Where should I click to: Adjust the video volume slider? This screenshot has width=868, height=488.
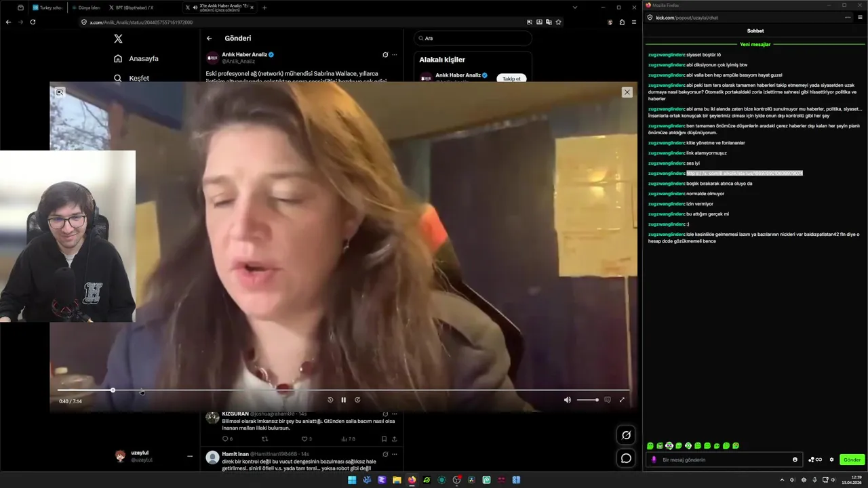(x=587, y=400)
